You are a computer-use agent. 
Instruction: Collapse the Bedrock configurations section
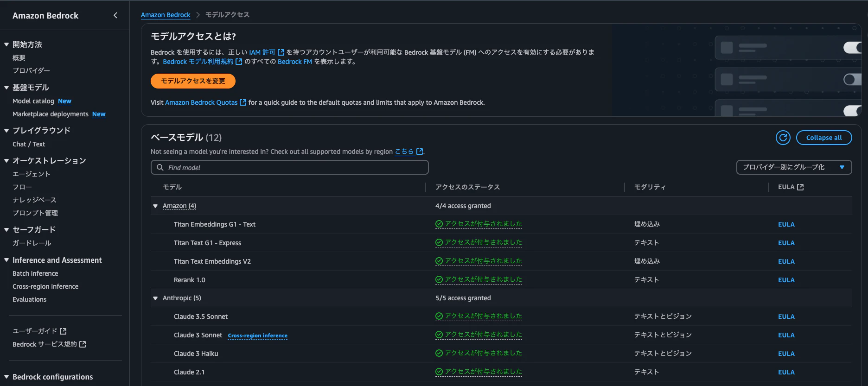pyautogui.click(x=6, y=377)
